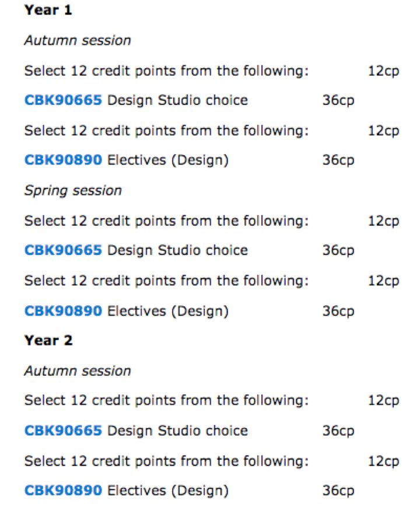
Task: Click 36cp beside Spring session Electives (Design)
Action: pyautogui.click(x=338, y=311)
